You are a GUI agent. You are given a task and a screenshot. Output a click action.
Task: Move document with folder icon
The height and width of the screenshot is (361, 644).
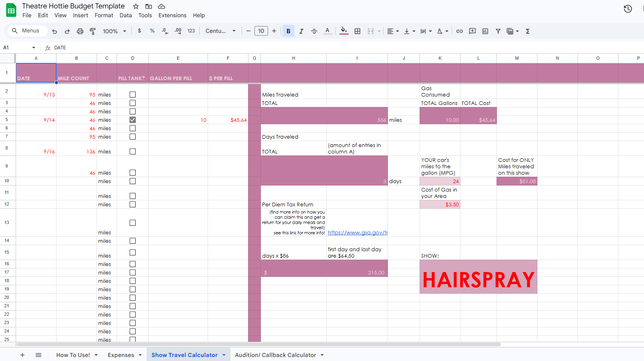tap(149, 6)
